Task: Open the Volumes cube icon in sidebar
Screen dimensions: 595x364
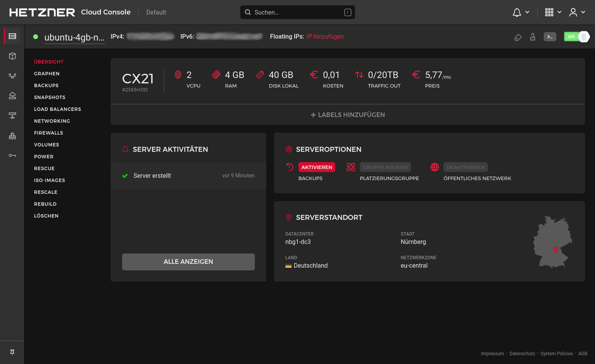Action: (x=12, y=56)
